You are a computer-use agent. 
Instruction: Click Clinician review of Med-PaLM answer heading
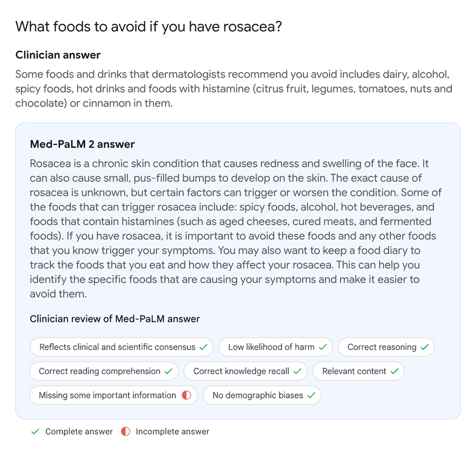pos(115,319)
